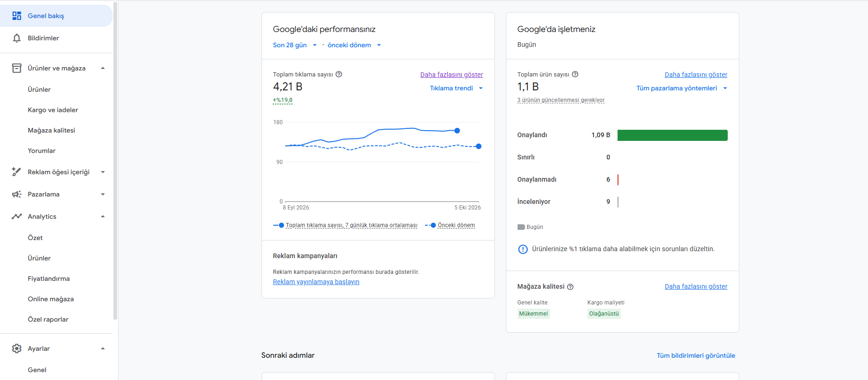868x380 pixels.
Task: Open the önceki dönem comparison dropdown
Action: pyautogui.click(x=354, y=45)
